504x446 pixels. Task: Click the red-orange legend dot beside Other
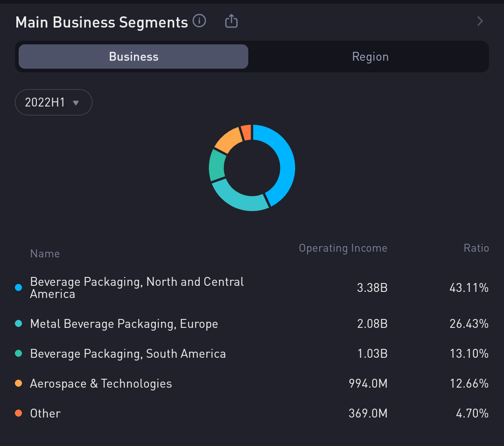click(x=19, y=413)
